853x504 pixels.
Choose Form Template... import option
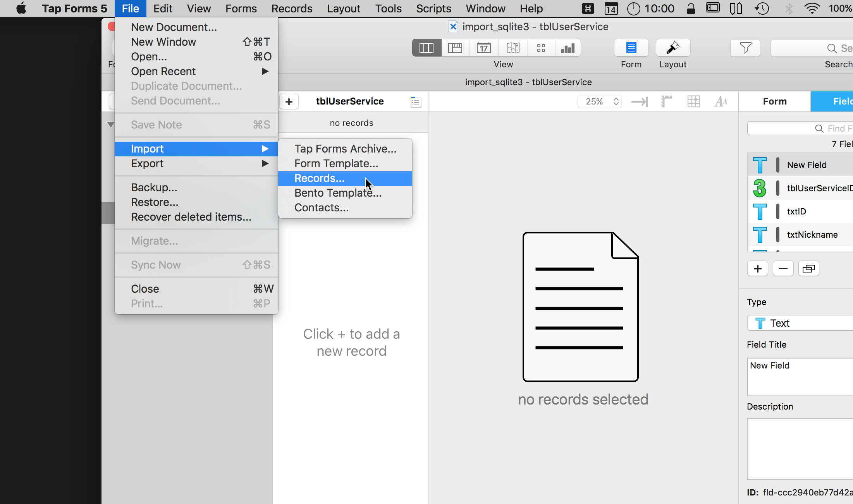(x=345, y=163)
